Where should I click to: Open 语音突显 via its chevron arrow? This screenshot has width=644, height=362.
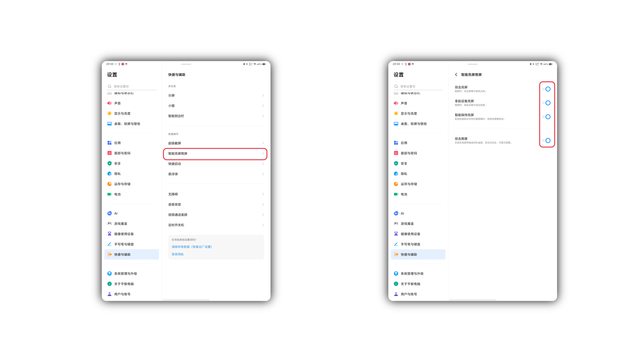click(263, 204)
